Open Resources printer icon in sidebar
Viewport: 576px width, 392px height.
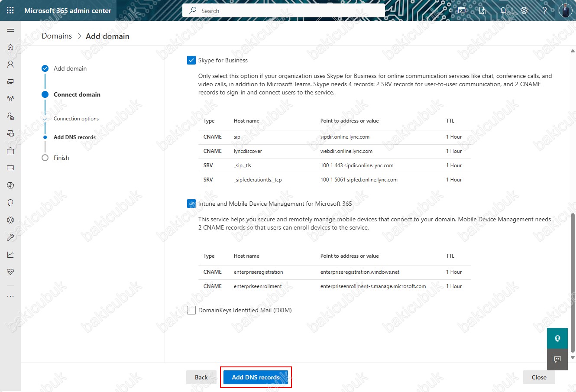[10, 133]
